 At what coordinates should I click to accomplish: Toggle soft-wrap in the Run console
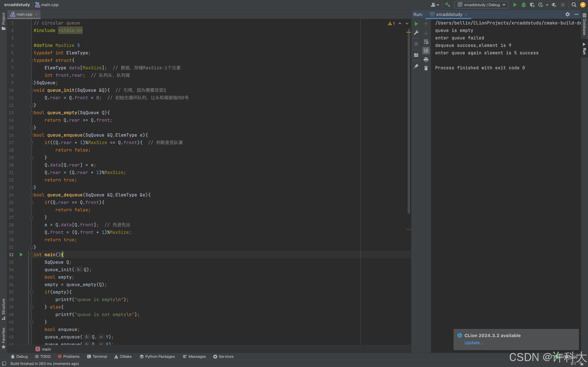pos(426,42)
